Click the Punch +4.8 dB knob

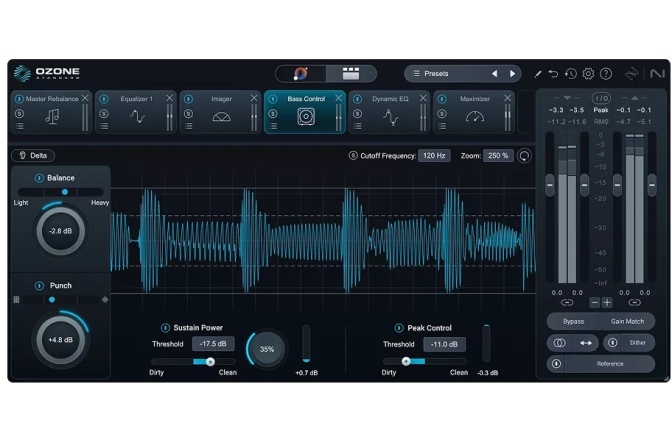pyautogui.click(x=60, y=340)
